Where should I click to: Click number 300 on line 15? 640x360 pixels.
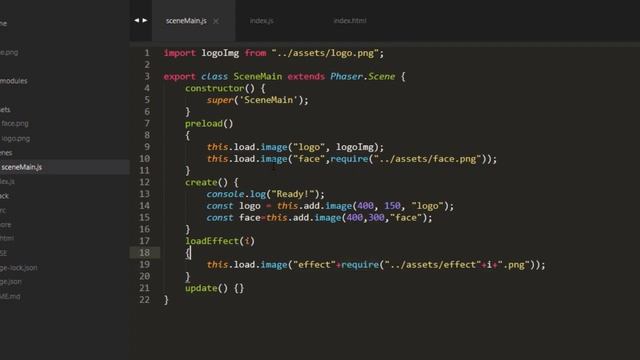[x=376, y=218]
